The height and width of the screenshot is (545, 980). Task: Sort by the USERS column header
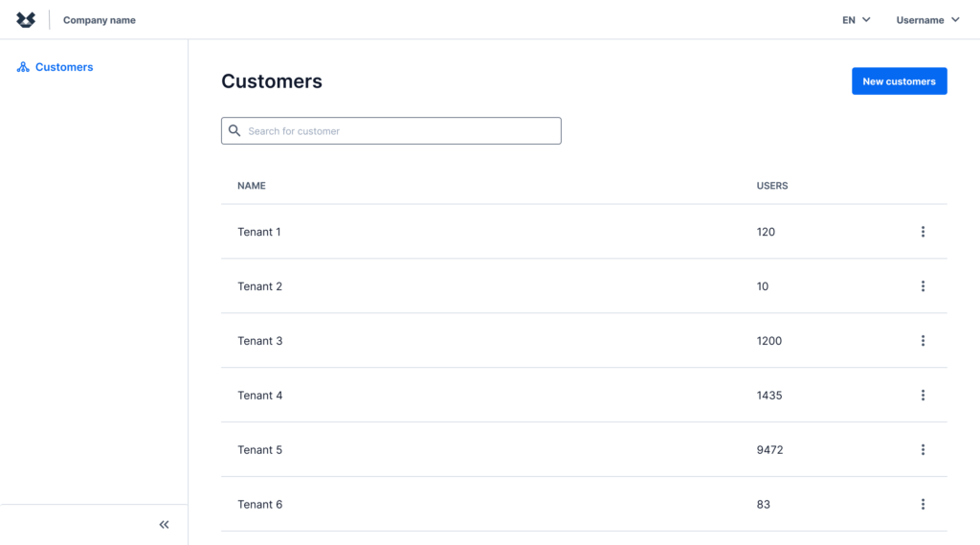coord(772,186)
